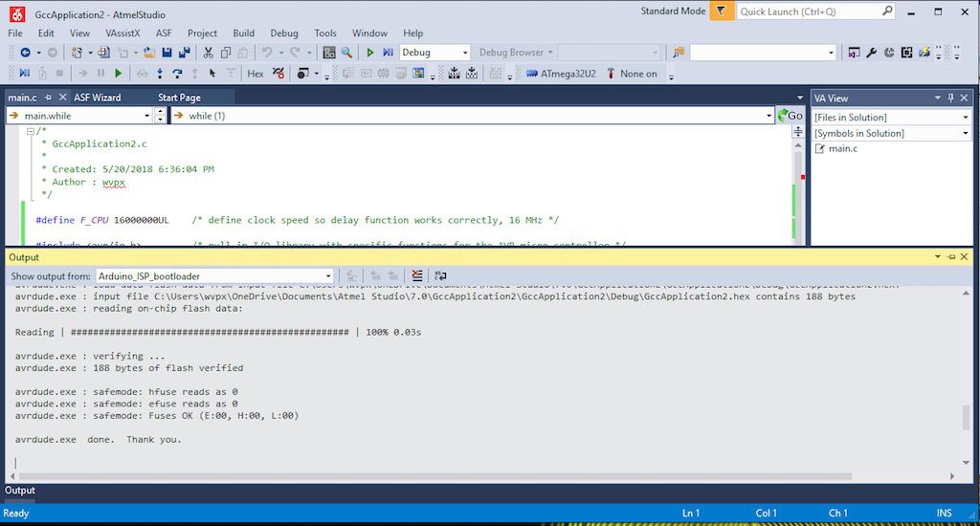Click the Clear All output icon
980x526 pixels.
click(417, 275)
